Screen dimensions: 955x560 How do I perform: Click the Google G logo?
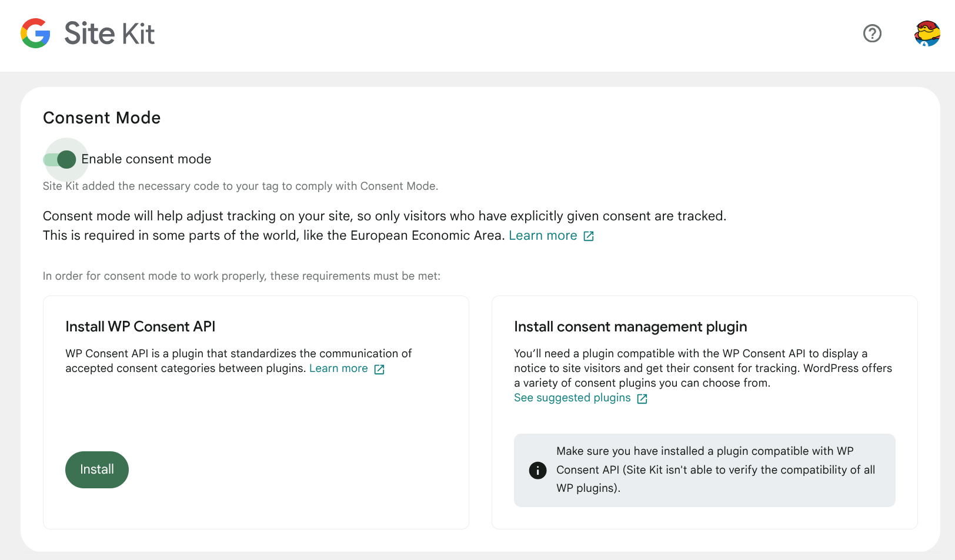tap(35, 33)
